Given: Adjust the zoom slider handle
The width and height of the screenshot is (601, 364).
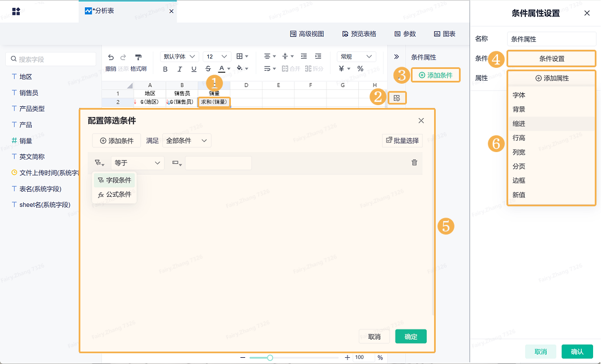Looking at the screenshot, I should pos(270,358).
